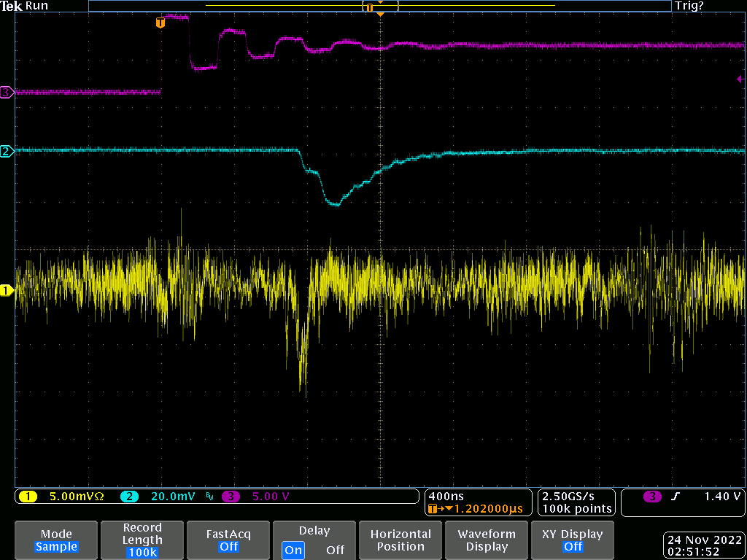Open the acquisition Mode Sample menu
This screenshot has height=560, width=747.
coord(56,540)
